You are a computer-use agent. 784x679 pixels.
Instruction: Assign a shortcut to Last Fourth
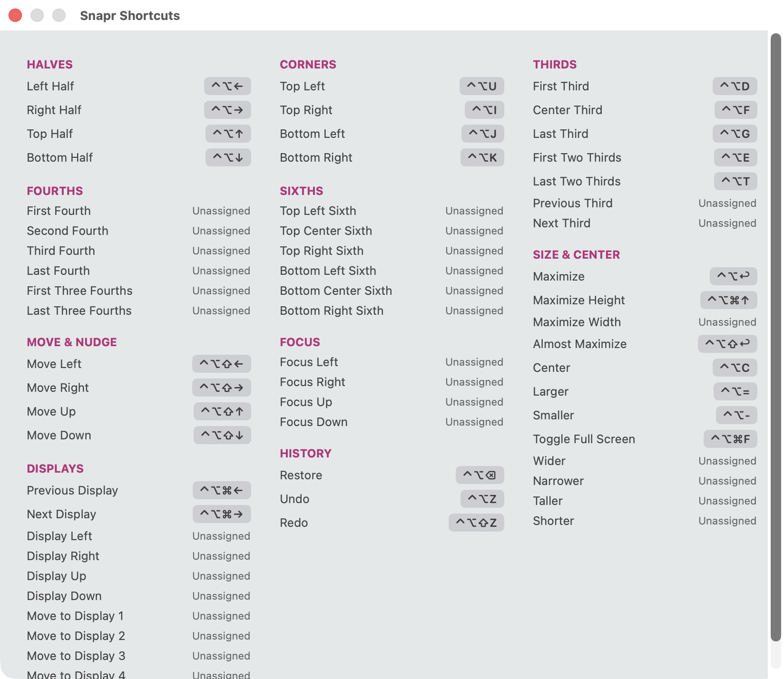[x=221, y=271]
